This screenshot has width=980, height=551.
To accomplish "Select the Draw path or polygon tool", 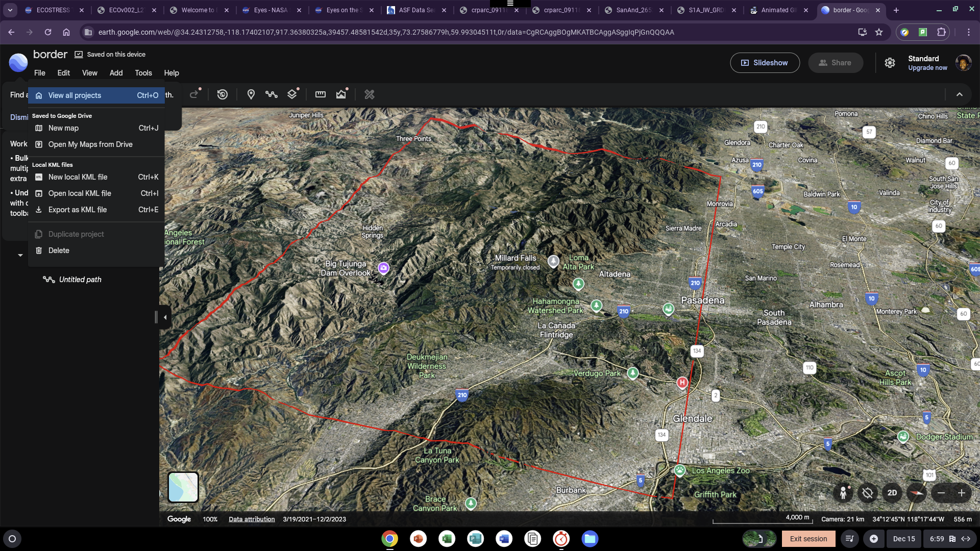I will coord(271,94).
